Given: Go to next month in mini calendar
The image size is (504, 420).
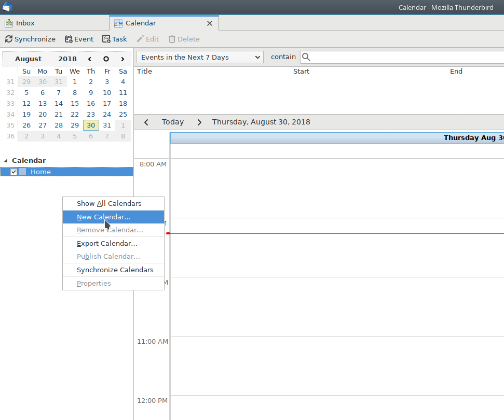Looking at the screenshot, I should 122,59.
